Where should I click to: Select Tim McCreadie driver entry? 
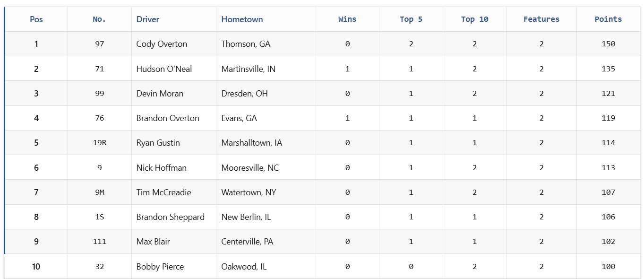163,192
